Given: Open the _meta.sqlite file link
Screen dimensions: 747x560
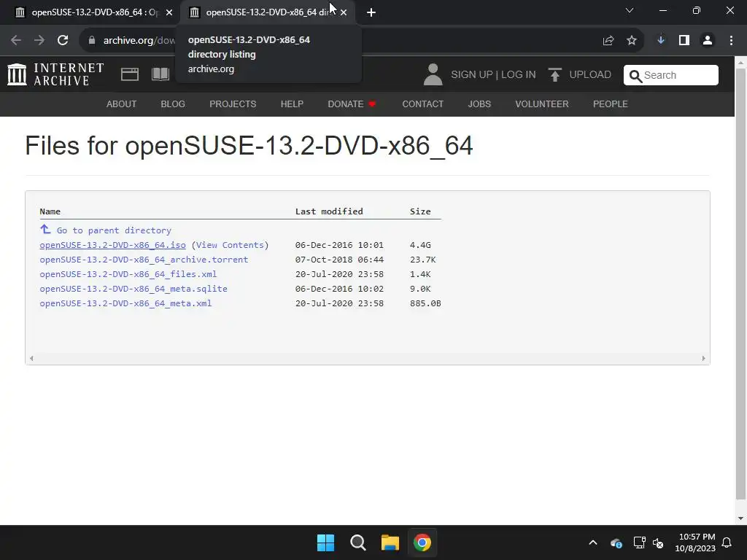Looking at the screenshot, I should click(x=133, y=289).
